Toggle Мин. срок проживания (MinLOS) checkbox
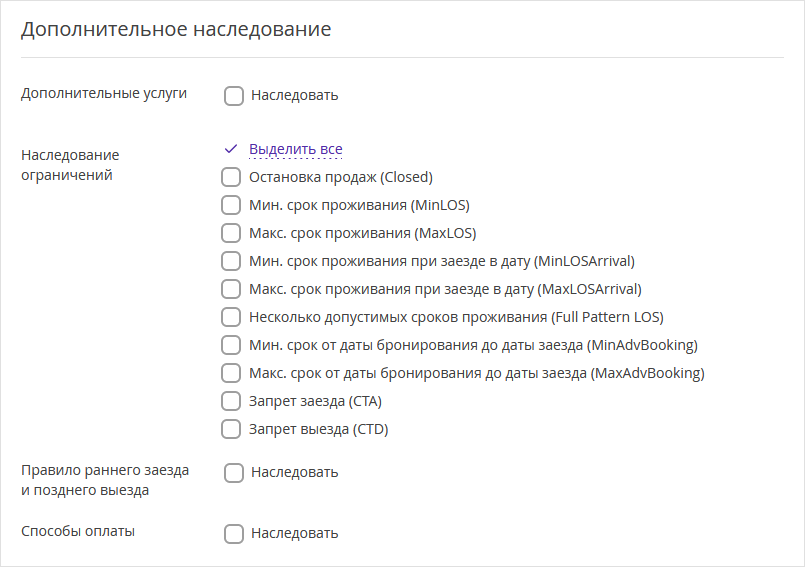The image size is (805, 567). pos(231,205)
